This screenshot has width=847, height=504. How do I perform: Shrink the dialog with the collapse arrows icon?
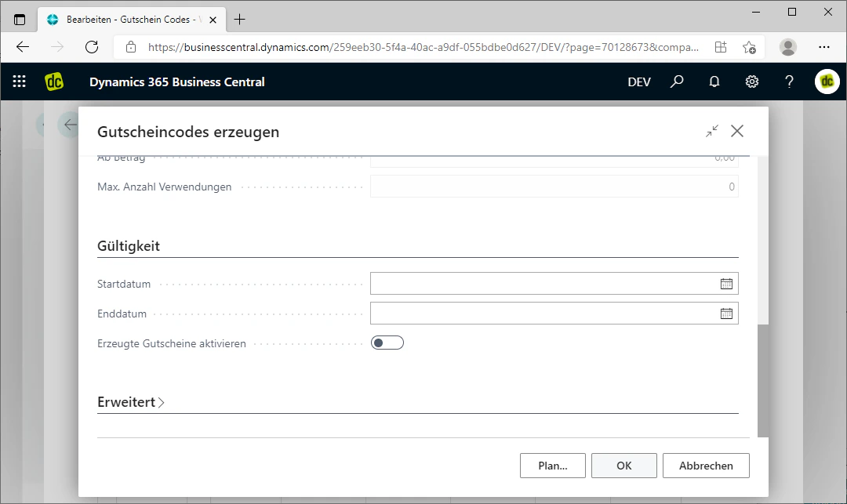coord(712,131)
